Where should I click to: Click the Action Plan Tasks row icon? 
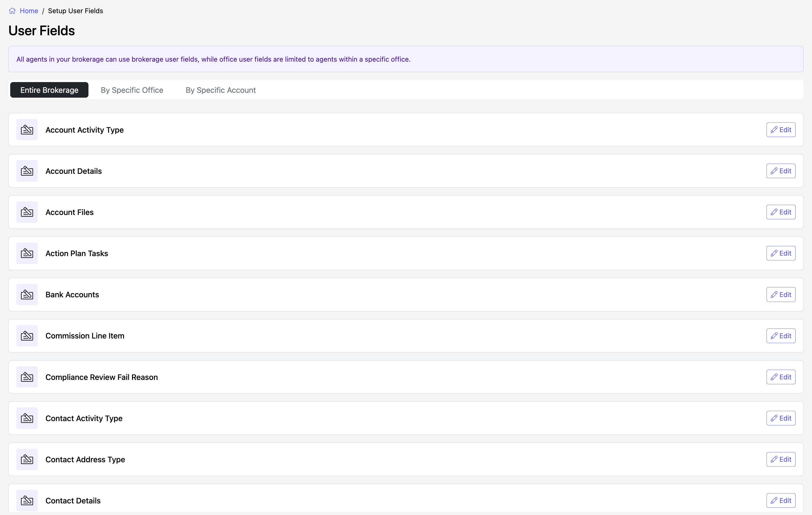pyautogui.click(x=27, y=253)
